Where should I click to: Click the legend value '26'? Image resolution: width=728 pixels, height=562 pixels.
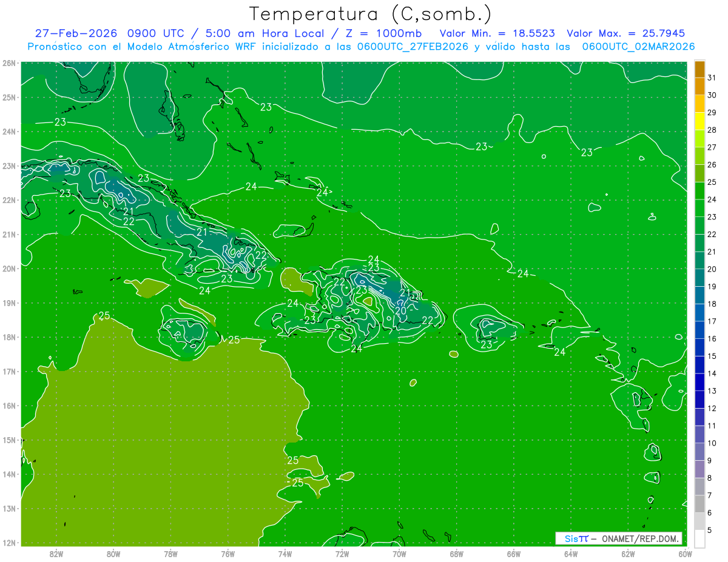pyautogui.click(x=712, y=165)
